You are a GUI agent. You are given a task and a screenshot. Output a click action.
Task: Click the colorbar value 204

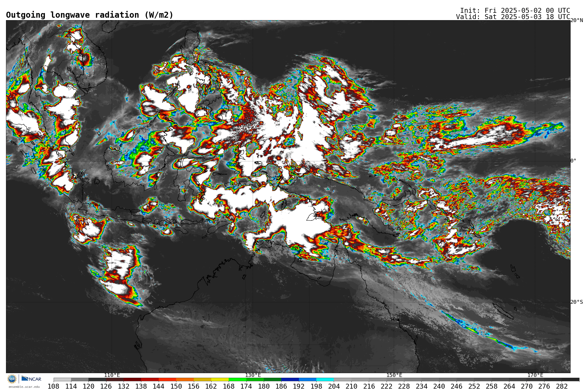click(x=334, y=386)
